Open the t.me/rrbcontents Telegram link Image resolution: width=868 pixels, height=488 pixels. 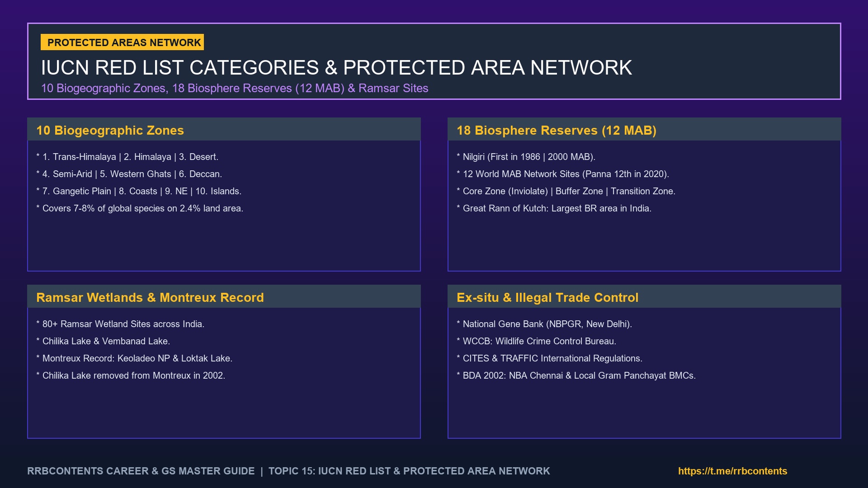732,471
